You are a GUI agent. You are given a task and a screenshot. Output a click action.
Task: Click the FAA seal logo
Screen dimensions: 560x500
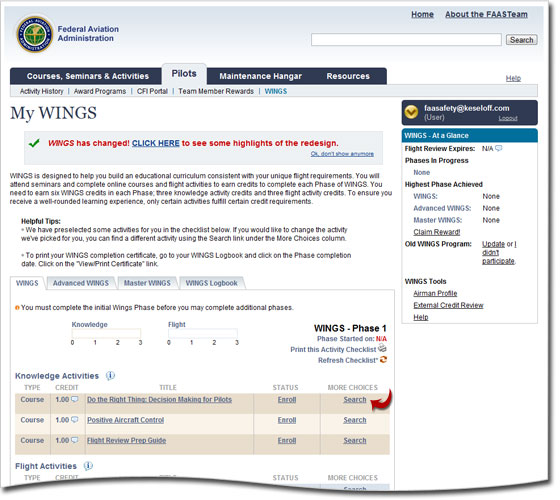pyautogui.click(x=35, y=34)
